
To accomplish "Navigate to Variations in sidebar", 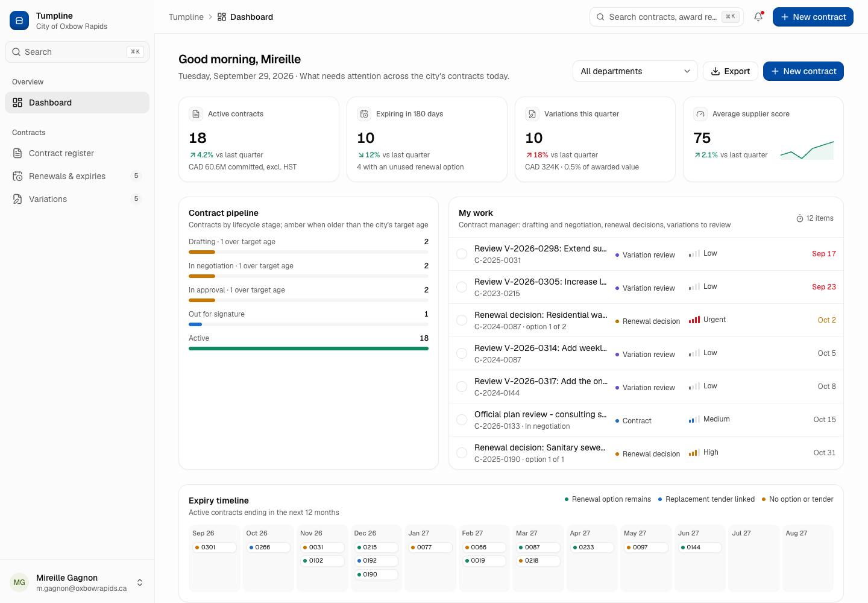I will coord(77,199).
